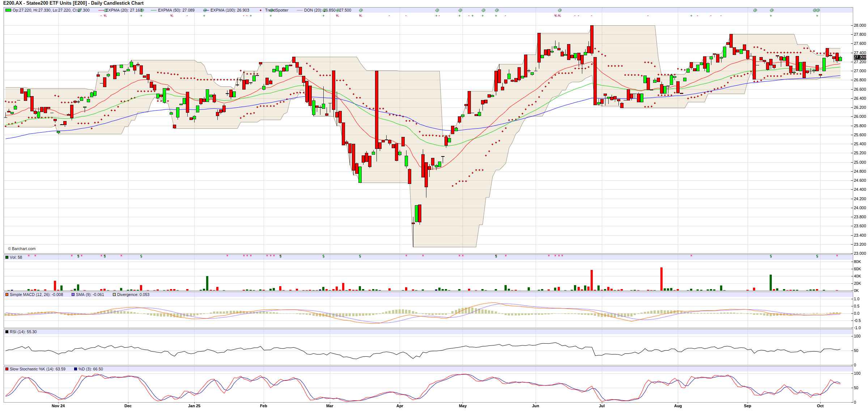Click the Jan 25 date axis label

click(x=194, y=406)
